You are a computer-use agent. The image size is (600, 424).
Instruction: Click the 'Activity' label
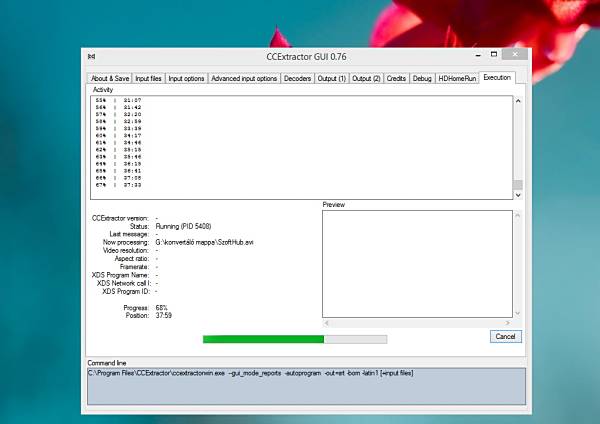103,90
